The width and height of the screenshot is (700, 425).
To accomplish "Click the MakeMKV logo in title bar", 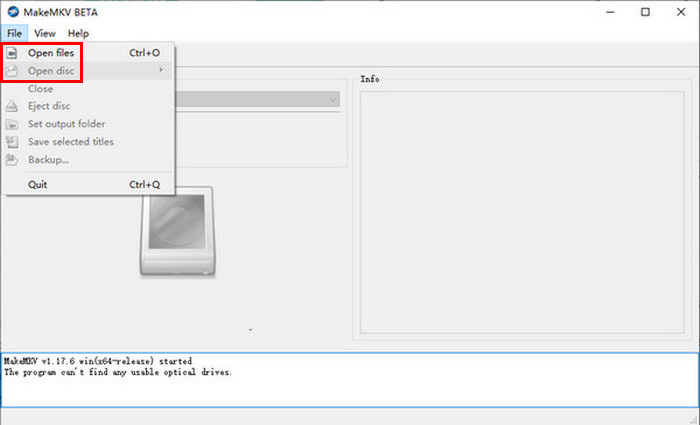I will (x=13, y=13).
